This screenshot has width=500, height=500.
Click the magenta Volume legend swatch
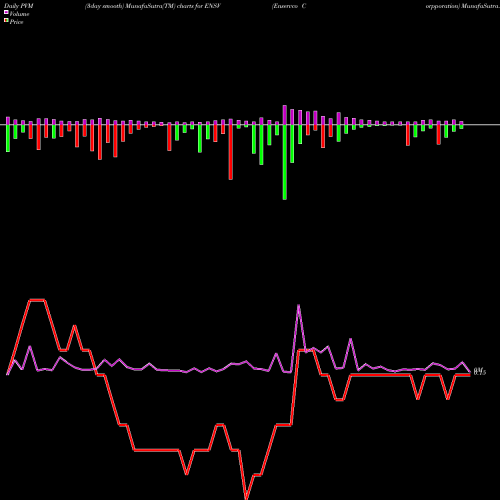pyautogui.click(x=6, y=12)
